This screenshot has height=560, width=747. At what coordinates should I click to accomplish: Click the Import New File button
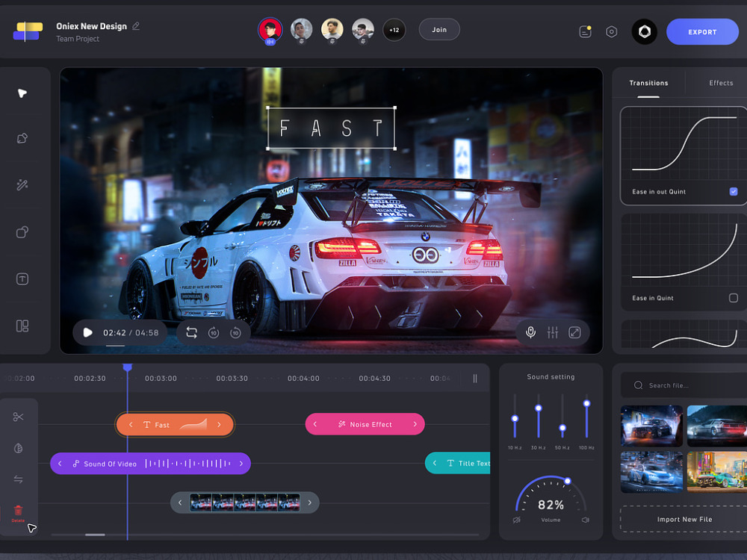(x=684, y=519)
